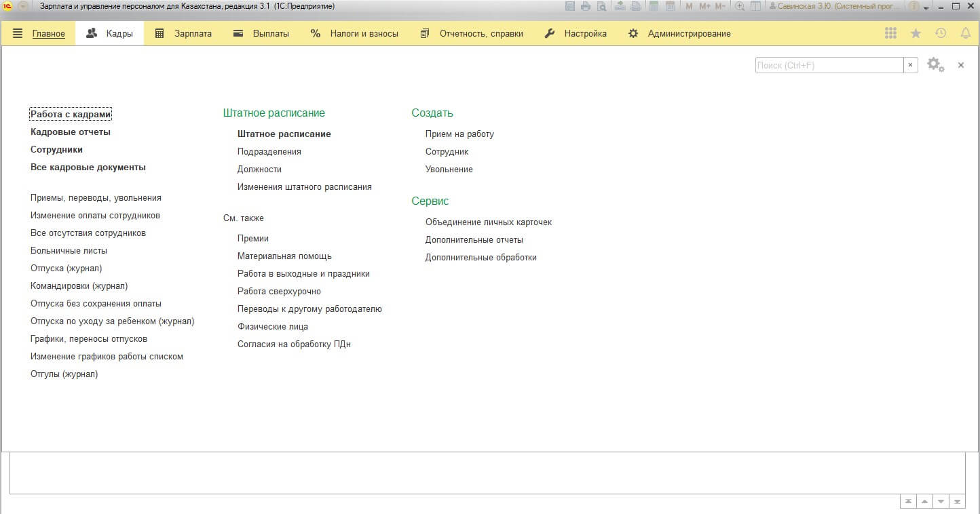Open Работа с кадрами link
Viewport: 980px width, 514px height.
coord(71,115)
